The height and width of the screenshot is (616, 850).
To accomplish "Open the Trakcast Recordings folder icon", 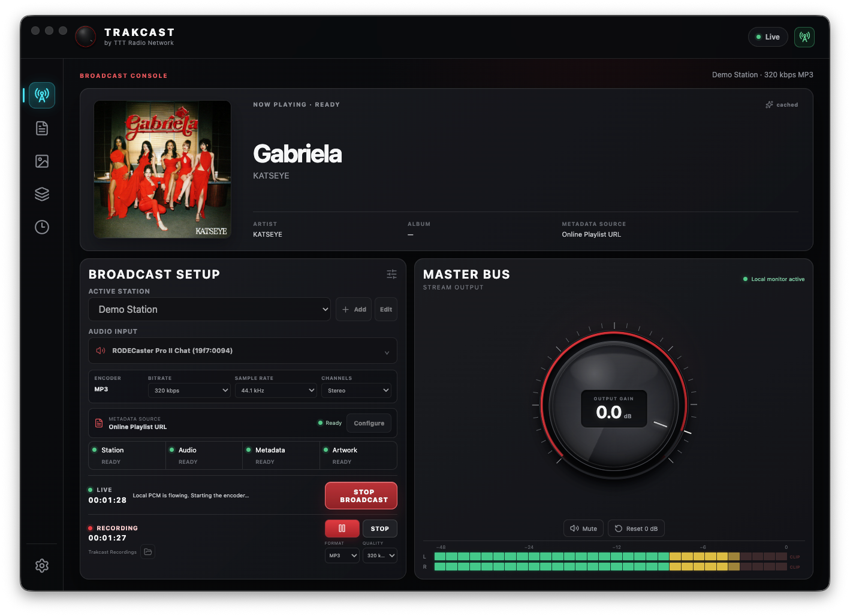I will point(148,552).
